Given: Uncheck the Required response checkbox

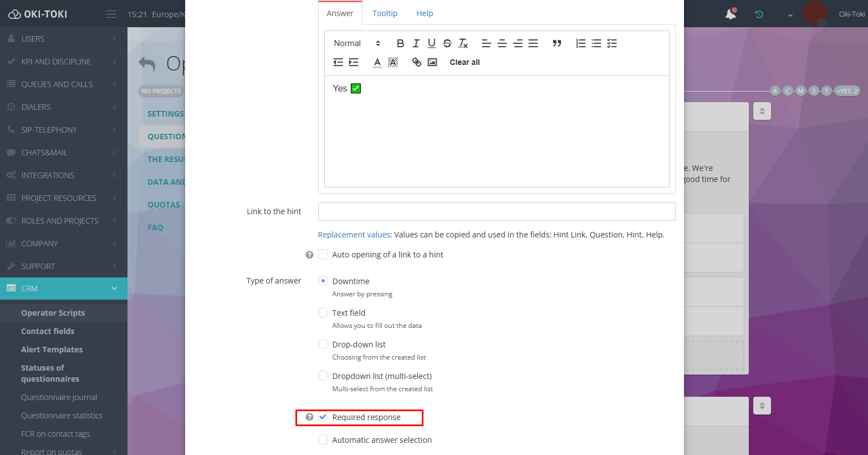Looking at the screenshot, I should click(x=323, y=417).
